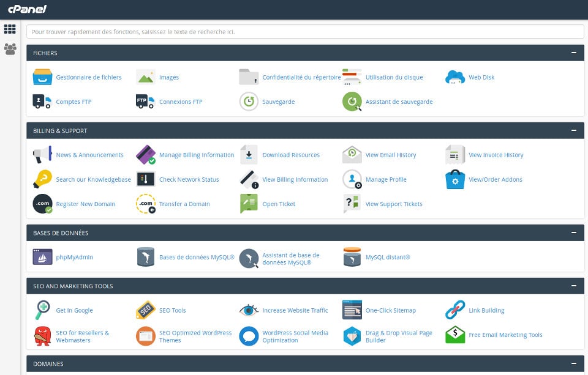The height and width of the screenshot is (375, 588).
Task: Open the Bases de données MySQL link
Action: click(197, 257)
